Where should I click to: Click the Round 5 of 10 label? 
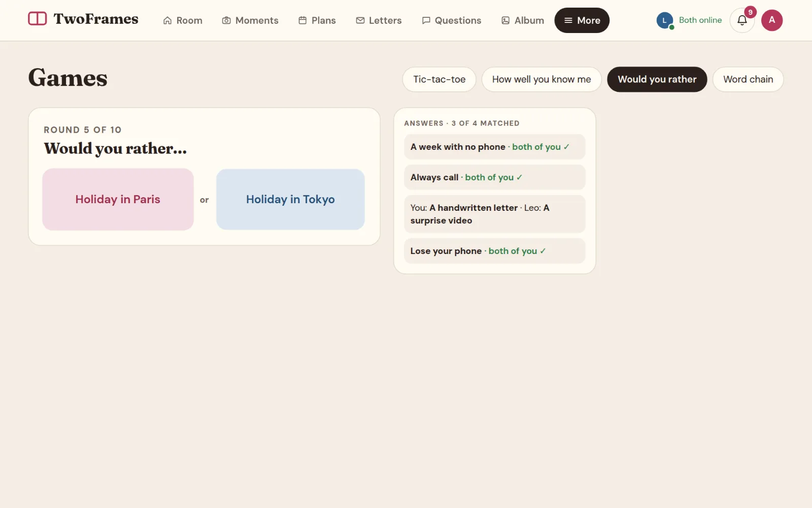(83, 130)
